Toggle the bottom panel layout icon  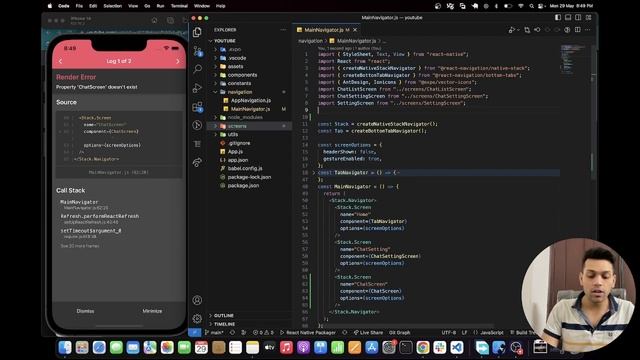pos(568,18)
